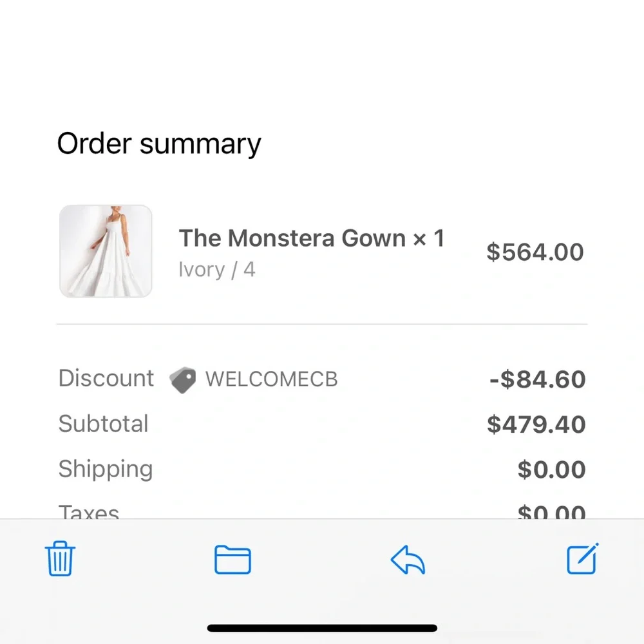
Task: Select The Monstera Gown × 1 title
Action: [311, 238]
